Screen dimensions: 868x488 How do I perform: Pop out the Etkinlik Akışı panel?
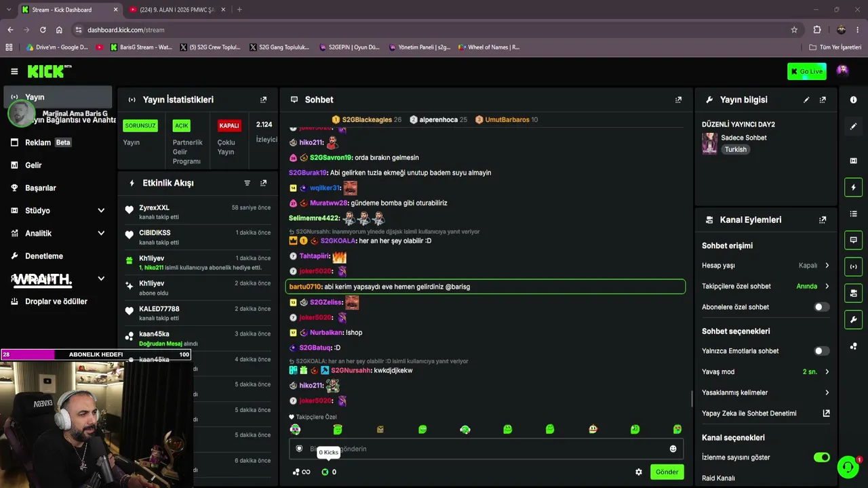pos(264,183)
